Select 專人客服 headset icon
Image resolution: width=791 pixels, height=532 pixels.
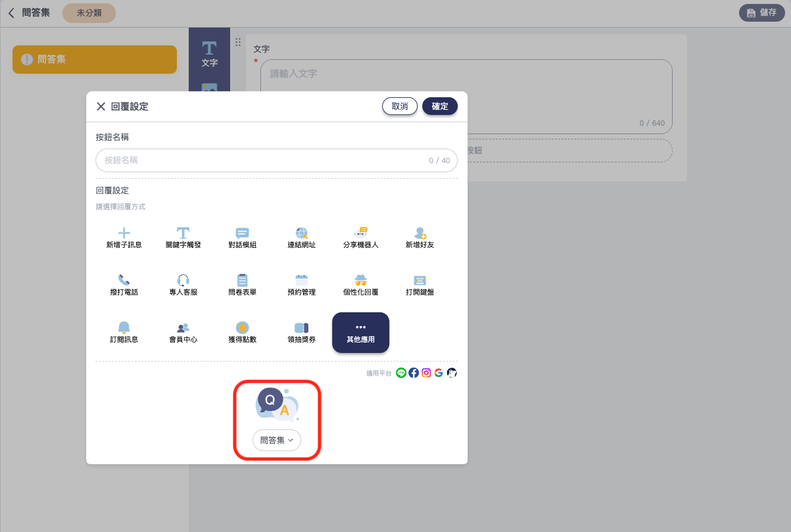point(183,281)
